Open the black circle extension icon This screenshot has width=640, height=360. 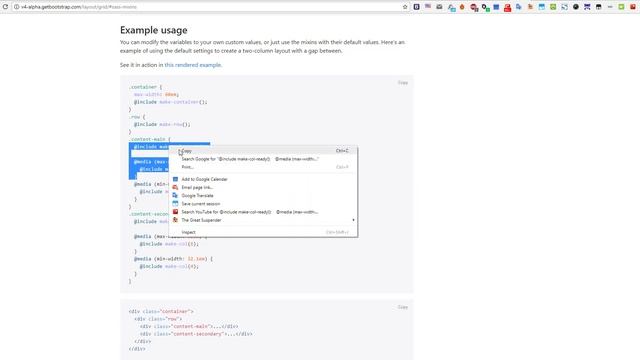pyautogui.click(x=576, y=7)
